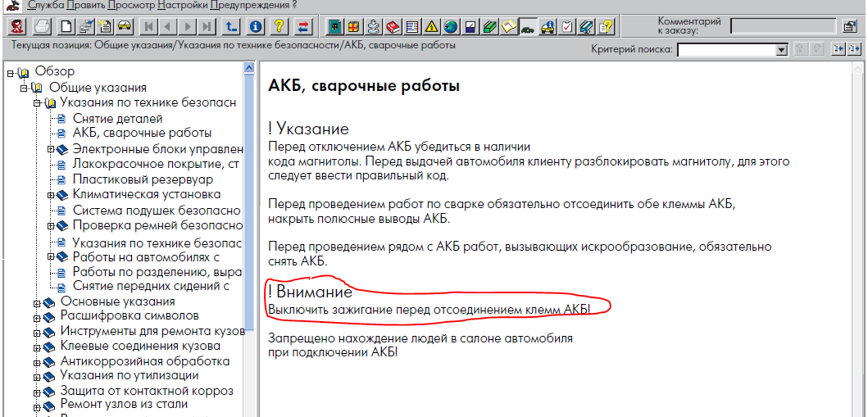Open the Служба menu
This screenshot has width=868, height=417.
(45, 5)
